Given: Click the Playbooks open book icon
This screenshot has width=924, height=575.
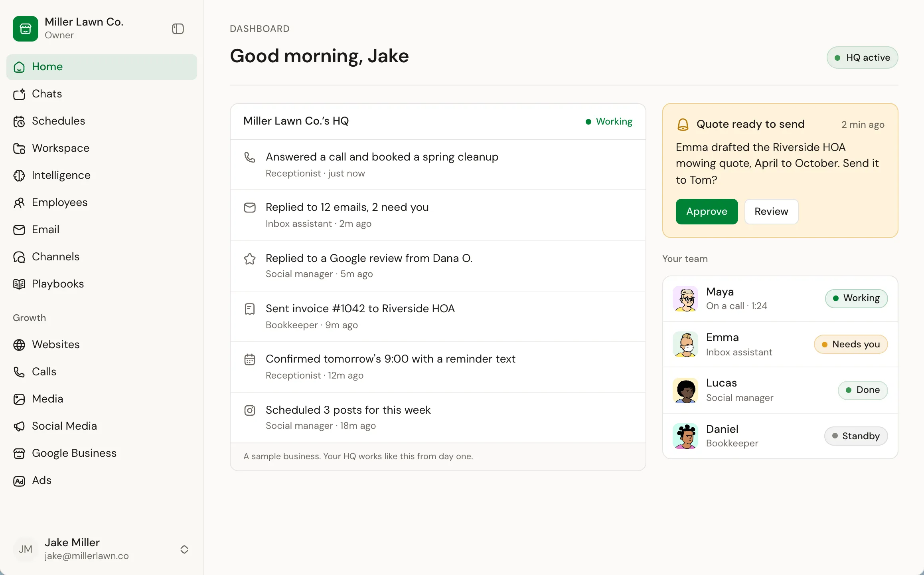Looking at the screenshot, I should [x=19, y=284].
